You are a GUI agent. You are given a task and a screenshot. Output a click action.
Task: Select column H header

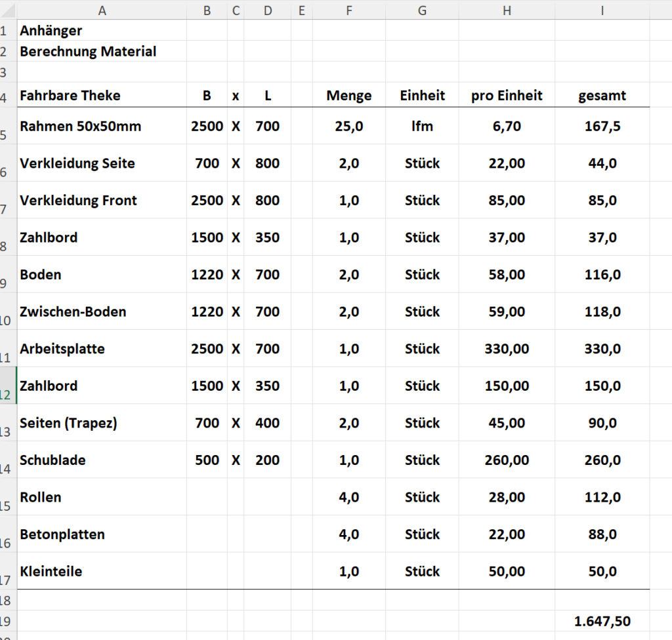pyautogui.click(x=507, y=10)
